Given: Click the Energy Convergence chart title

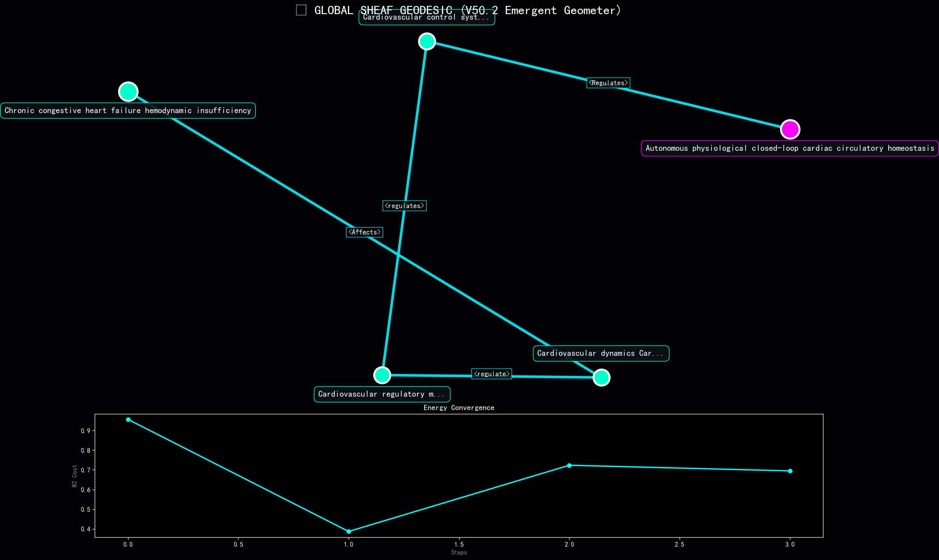Looking at the screenshot, I should pos(459,408).
